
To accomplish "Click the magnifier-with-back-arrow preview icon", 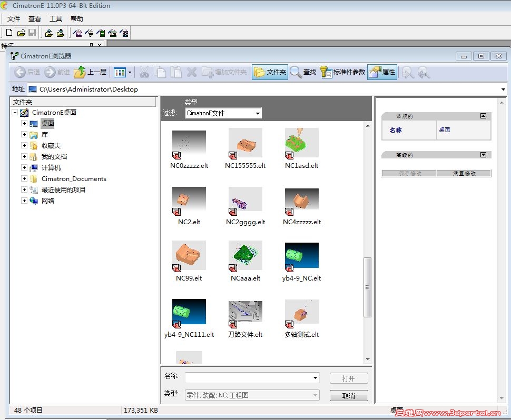I will (x=424, y=72).
